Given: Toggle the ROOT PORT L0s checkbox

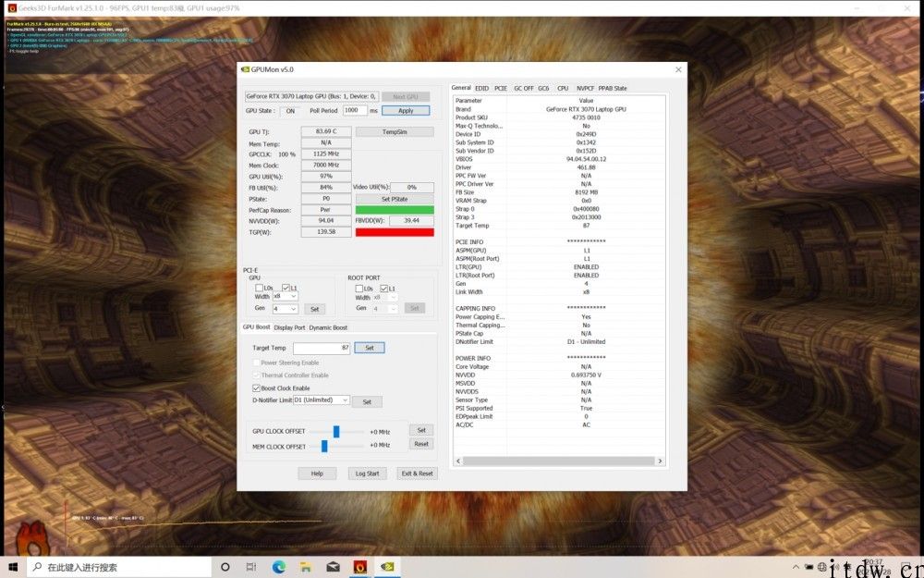Looking at the screenshot, I should click(359, 289).
